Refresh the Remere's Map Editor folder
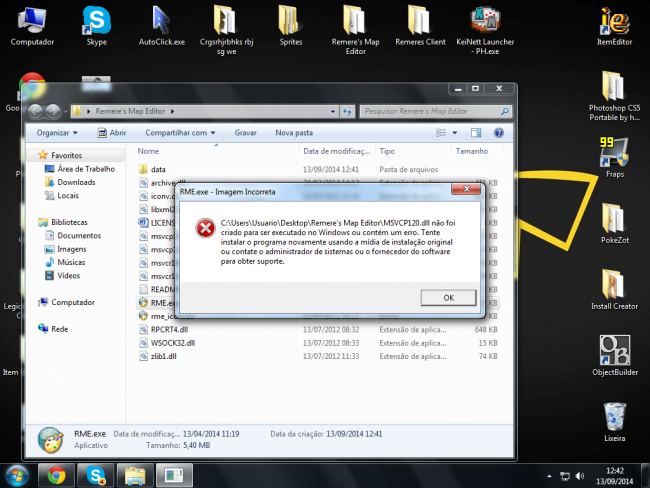Screen dimensions: 650x488 347,112
